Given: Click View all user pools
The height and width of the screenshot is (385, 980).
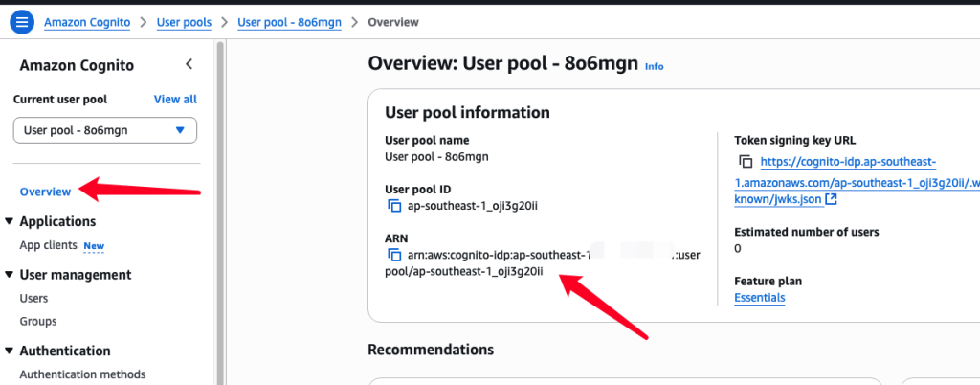Looking at the screenshot, I should pos(175,99).
